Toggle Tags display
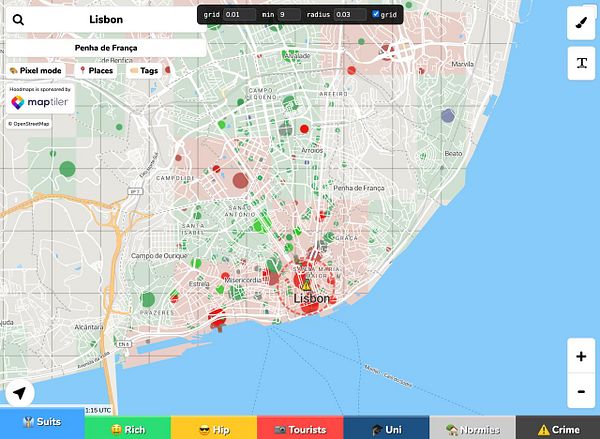This screenshot has height=439, width=600. pos(144,70)
